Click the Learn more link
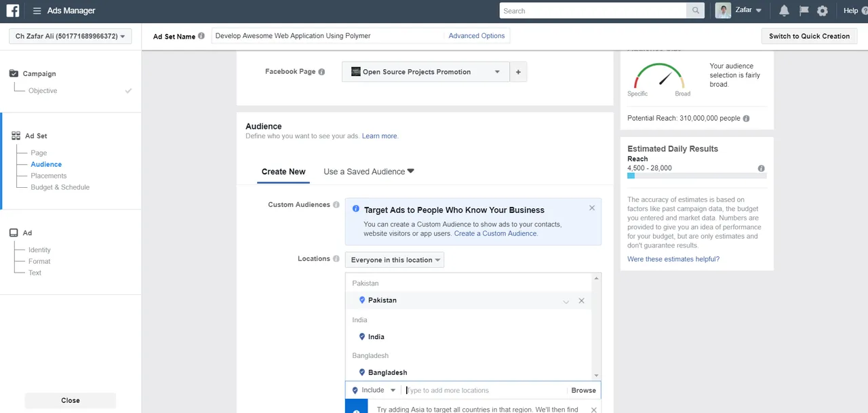868x413 pixels. pyautogui.click(x=380, y=136)
